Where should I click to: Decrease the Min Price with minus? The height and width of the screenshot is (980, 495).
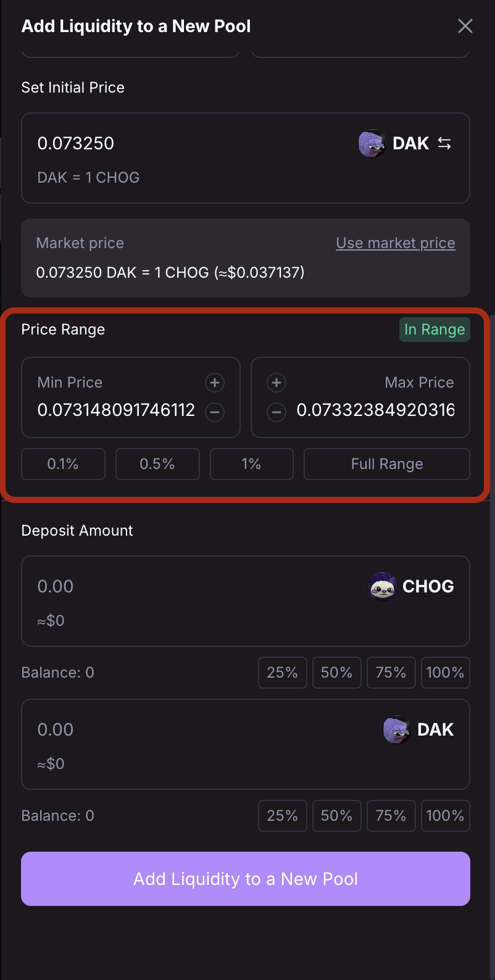[x=215, y=412]
